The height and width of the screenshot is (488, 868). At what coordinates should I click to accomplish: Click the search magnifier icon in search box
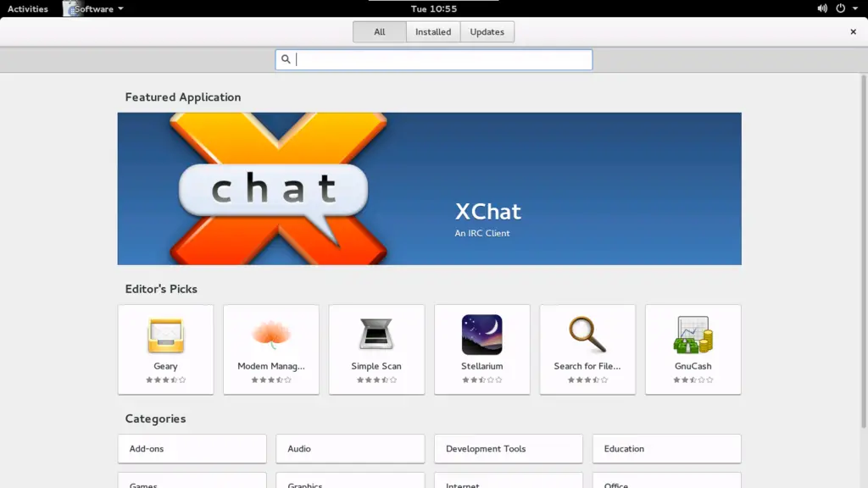(x=286, y=59)
